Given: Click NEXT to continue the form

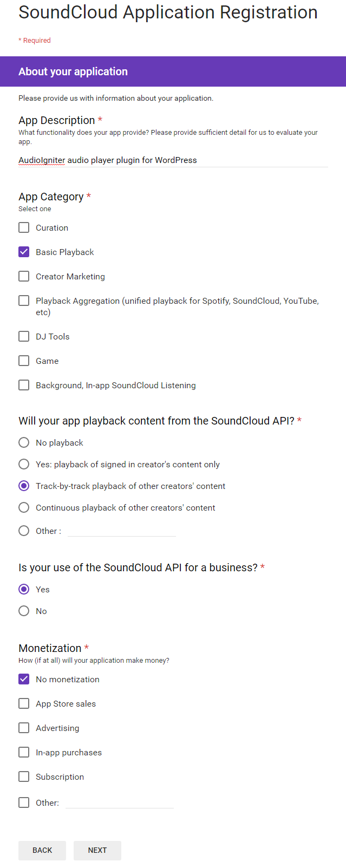Looking at the screenshot, I should tap(97, 850).
